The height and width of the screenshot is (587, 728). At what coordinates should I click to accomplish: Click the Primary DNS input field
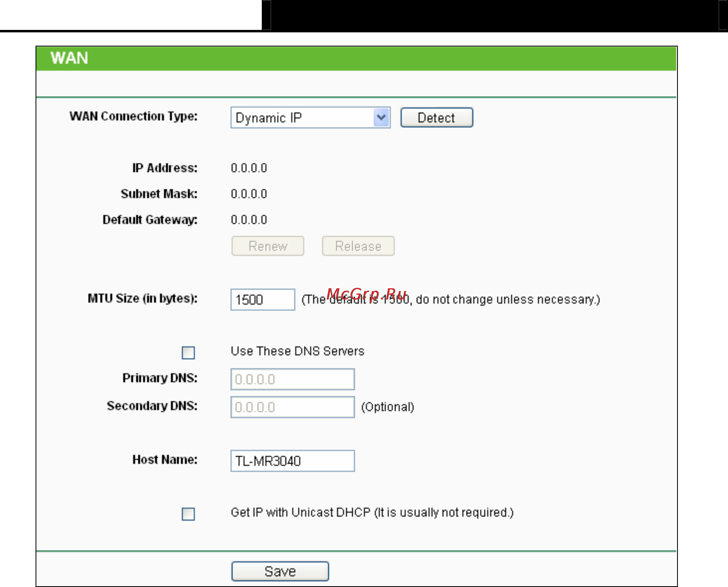(x=293, y=379)
